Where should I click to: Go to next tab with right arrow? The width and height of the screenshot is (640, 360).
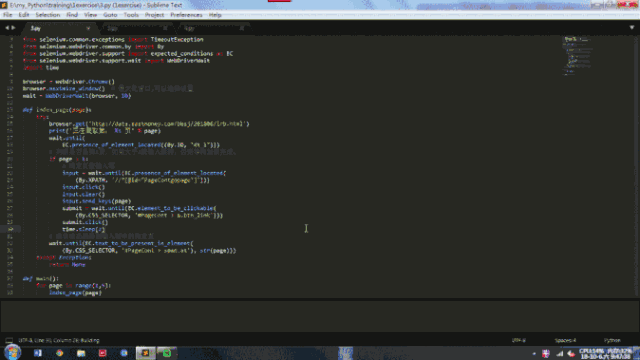pos(13,28)
